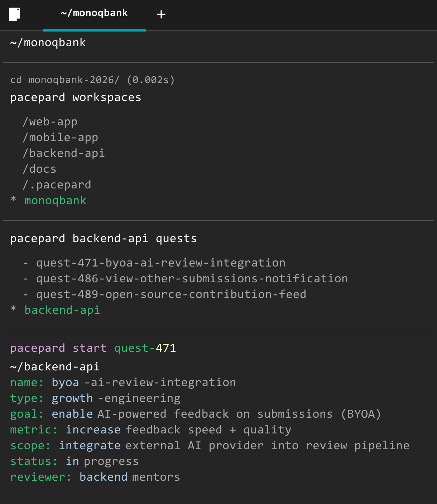The width and height of the screenshot is (437, 504).
Task: Click the active backend-api entry in green
Action: point(62,310)
